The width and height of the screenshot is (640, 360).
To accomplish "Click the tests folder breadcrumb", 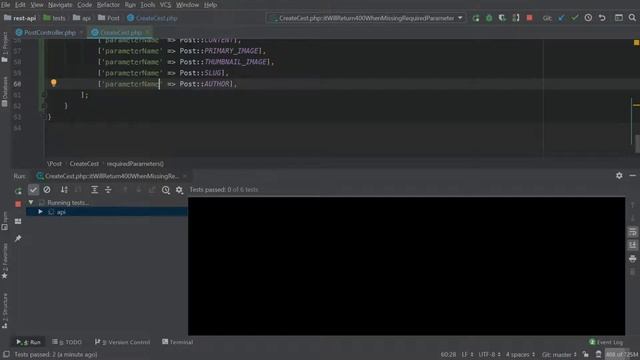I will (x=54, y=18).
